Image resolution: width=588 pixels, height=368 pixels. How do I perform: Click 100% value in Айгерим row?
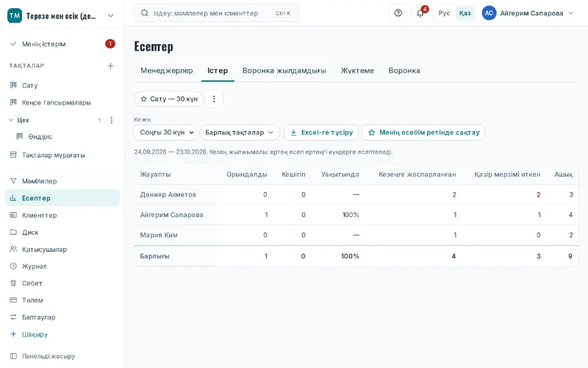coord(351,215)
